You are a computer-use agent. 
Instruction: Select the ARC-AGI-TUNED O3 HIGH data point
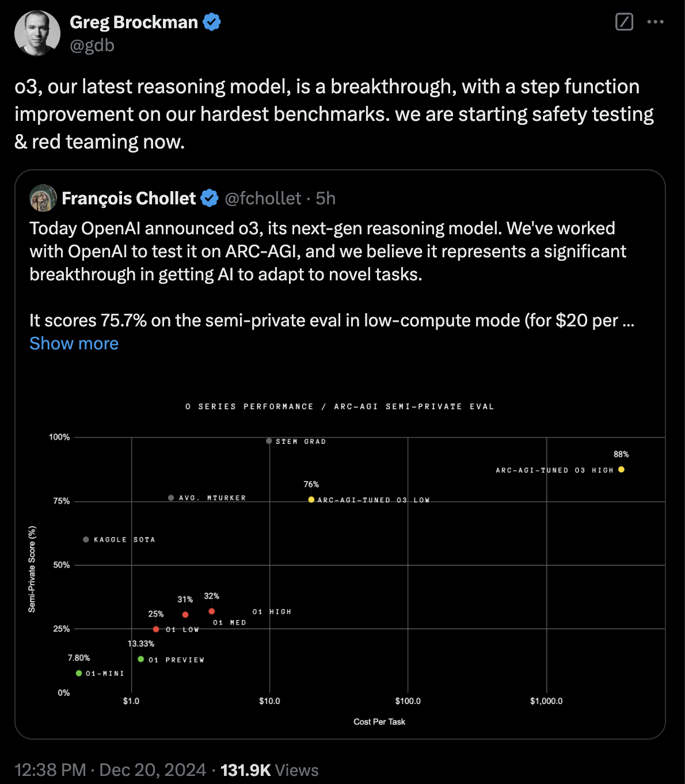click(x=621, y=469)
